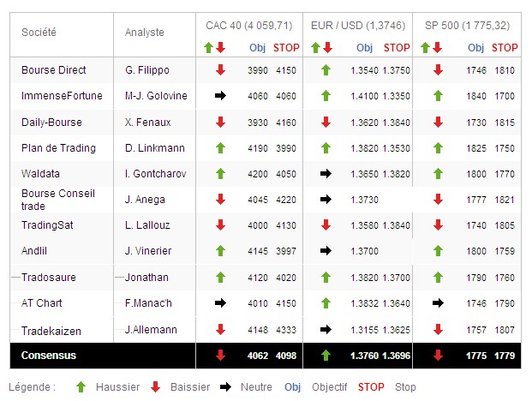This screenshot has height=401, width=532.
Task: Click Waldata's black neutral EUR/USD arrow
Action: (326, 174)
